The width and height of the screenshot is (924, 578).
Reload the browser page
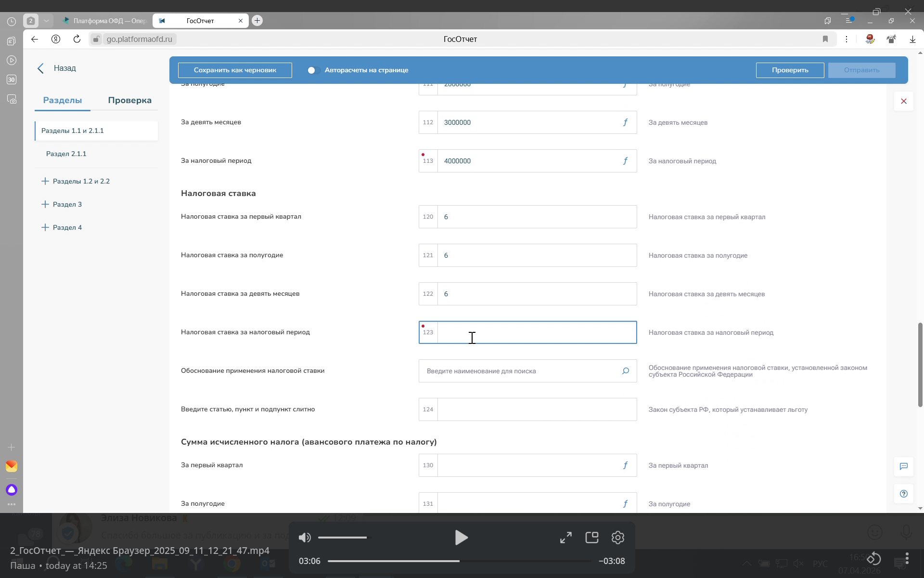pos(77,39)
